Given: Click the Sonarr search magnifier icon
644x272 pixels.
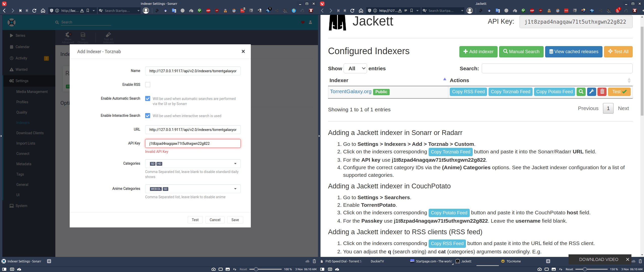Looking at the screenshot, I should [x=57, y=22].
